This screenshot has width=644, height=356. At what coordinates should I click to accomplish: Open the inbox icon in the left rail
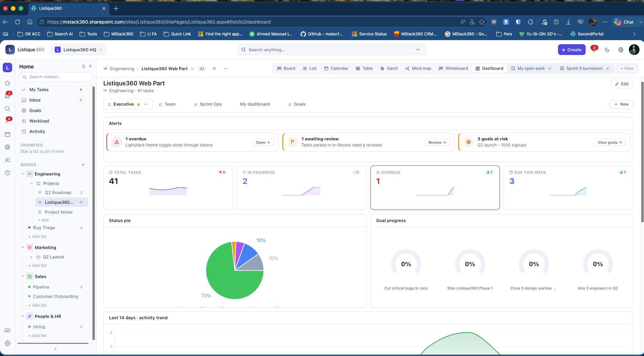[x=7, y=96]
